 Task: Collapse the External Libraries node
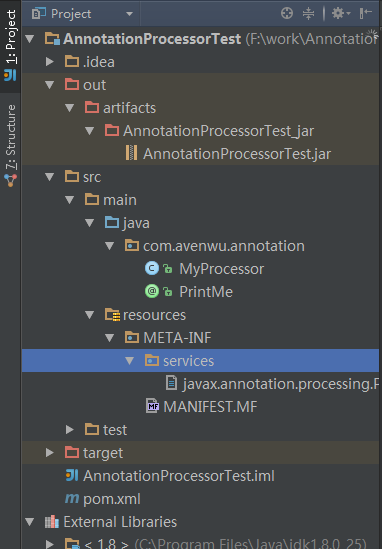[x=30, y=522]
